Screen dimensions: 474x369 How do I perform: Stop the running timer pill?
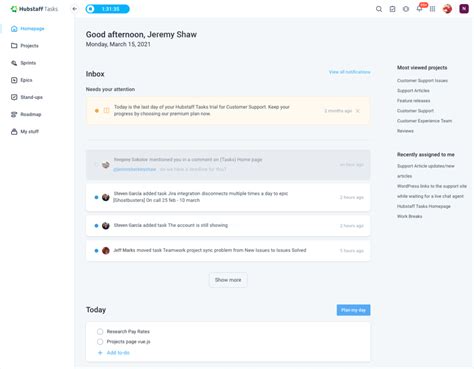pos(107,9)
